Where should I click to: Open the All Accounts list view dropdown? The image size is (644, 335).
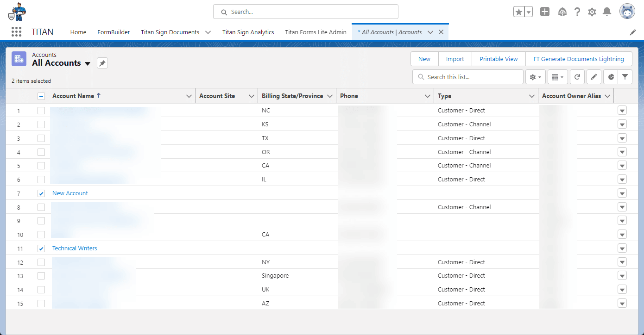pos(88,64)
